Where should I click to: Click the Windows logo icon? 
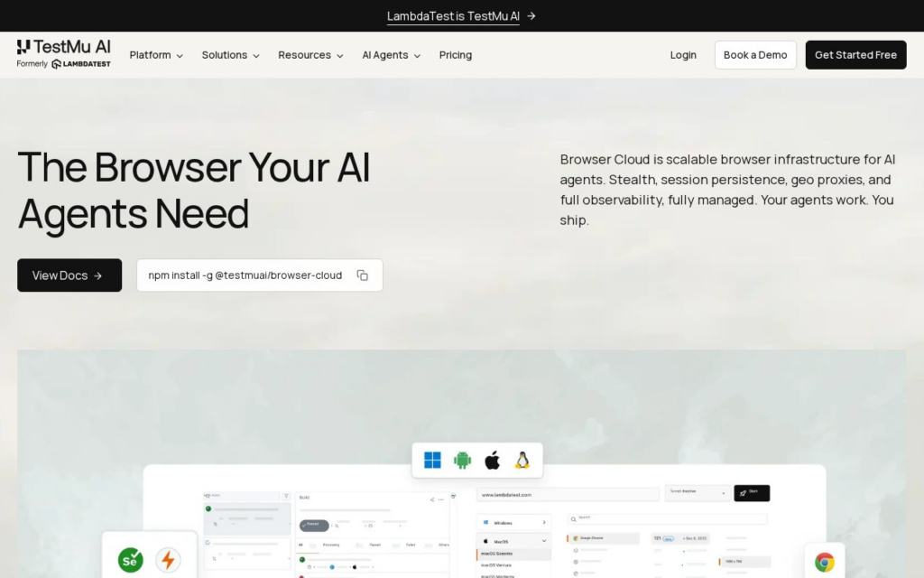pyautogui.click(x=432, y=460)
